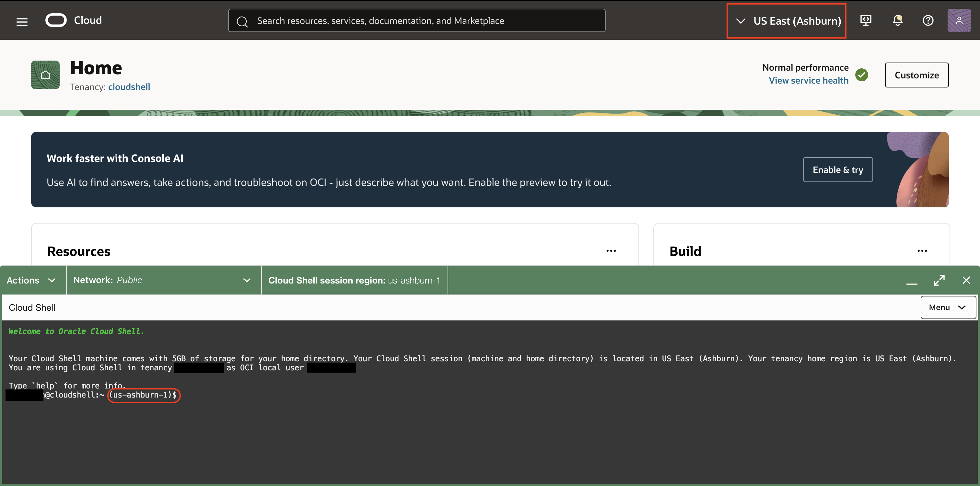Viewport: 980px width, 486px height.
Task: Maximize the Cloud Shell panel
Action: point(939,280)
